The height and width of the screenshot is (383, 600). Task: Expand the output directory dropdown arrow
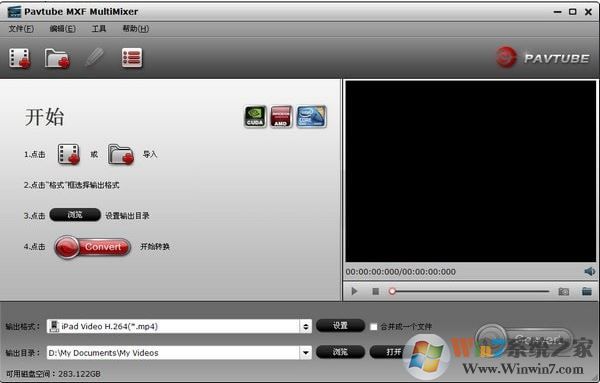point(305,352)
